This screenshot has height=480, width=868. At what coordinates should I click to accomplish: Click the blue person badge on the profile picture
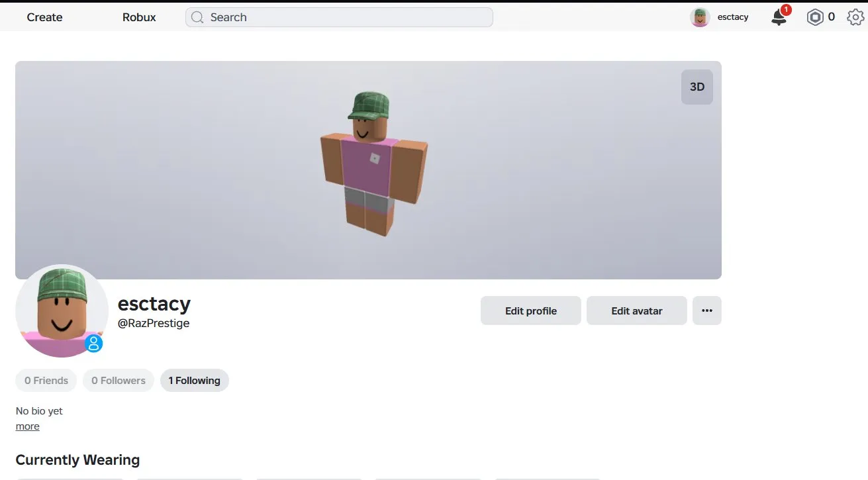tap(94, 343)
